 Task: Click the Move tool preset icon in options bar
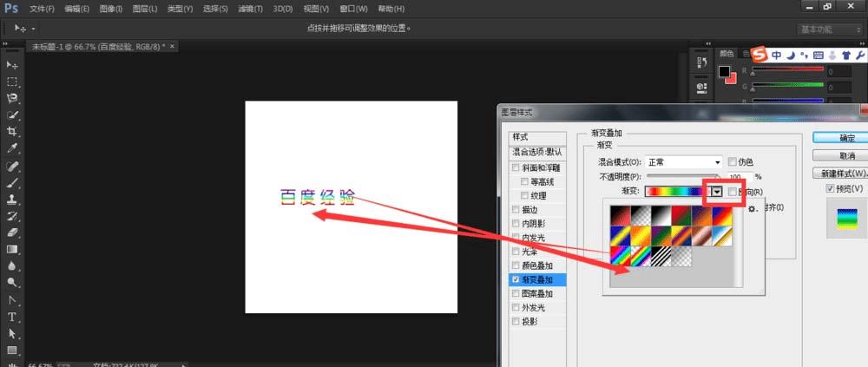tap(21, 29)
